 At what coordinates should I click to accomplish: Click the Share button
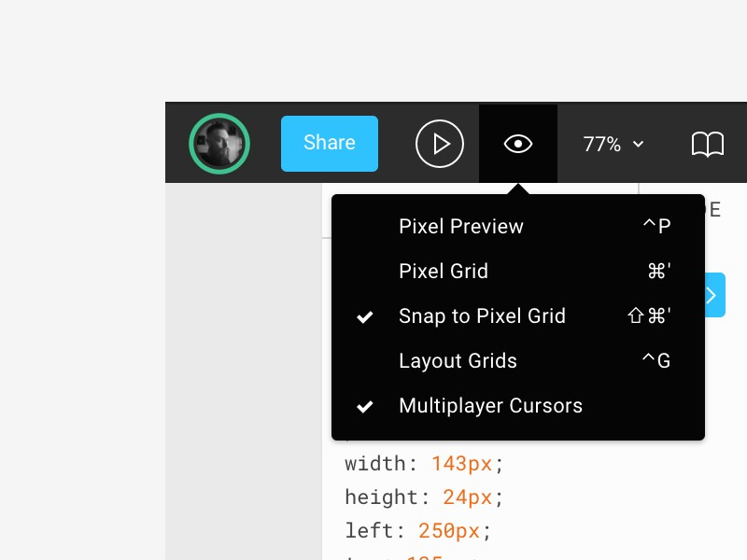[329, 143]
